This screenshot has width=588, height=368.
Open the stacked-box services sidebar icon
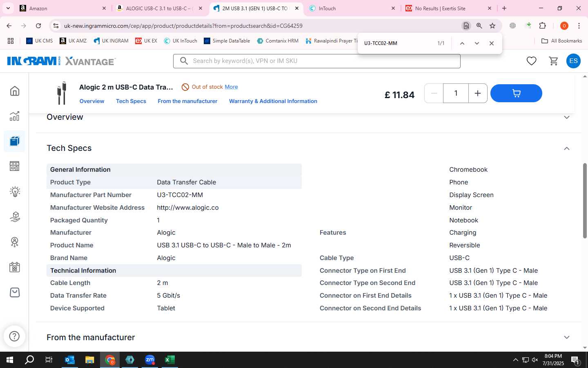pyautogui.click(x=15, y=217)
